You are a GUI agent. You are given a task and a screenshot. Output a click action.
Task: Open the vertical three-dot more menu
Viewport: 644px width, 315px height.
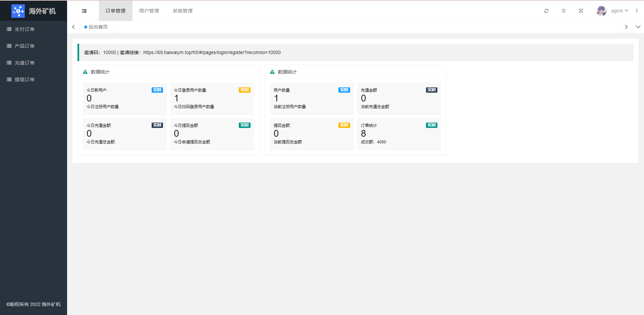tap(637, 11)
